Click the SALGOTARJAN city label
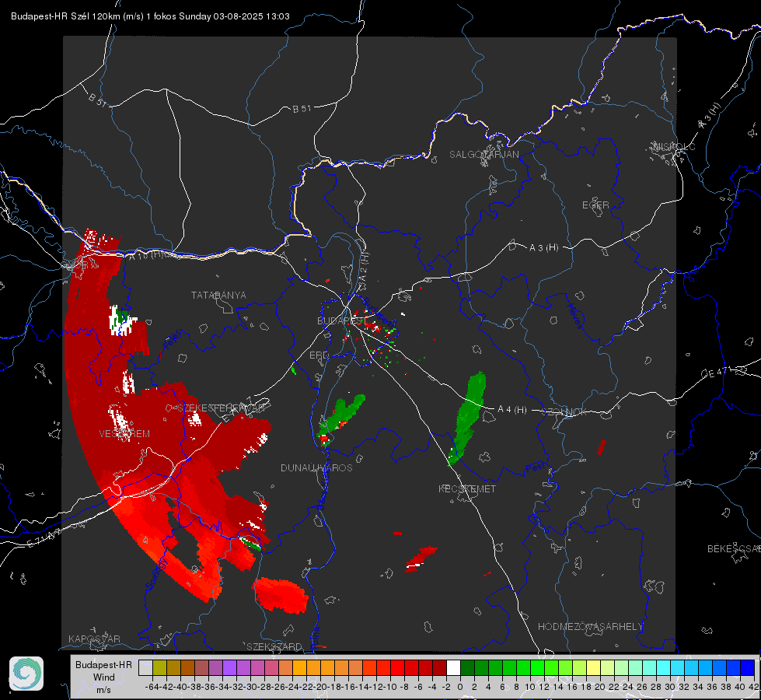The image size is (761, 700). coord(483,155)
